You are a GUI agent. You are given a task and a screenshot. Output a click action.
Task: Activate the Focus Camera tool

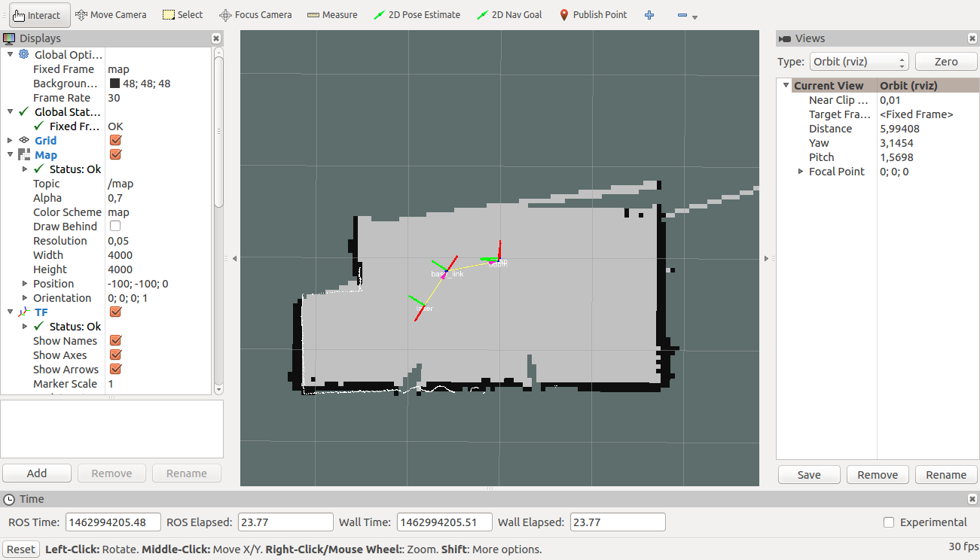click(255, 15)
